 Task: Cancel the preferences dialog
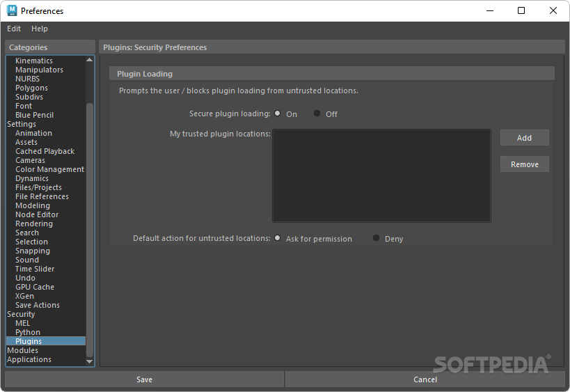(x=425, y=379)
